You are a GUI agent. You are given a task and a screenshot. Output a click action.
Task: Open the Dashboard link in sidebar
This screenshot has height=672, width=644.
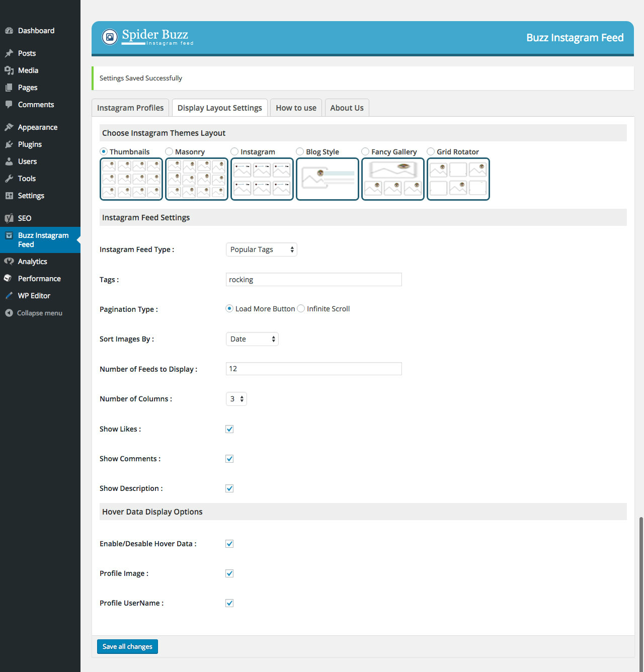click(x=40, y=31)
